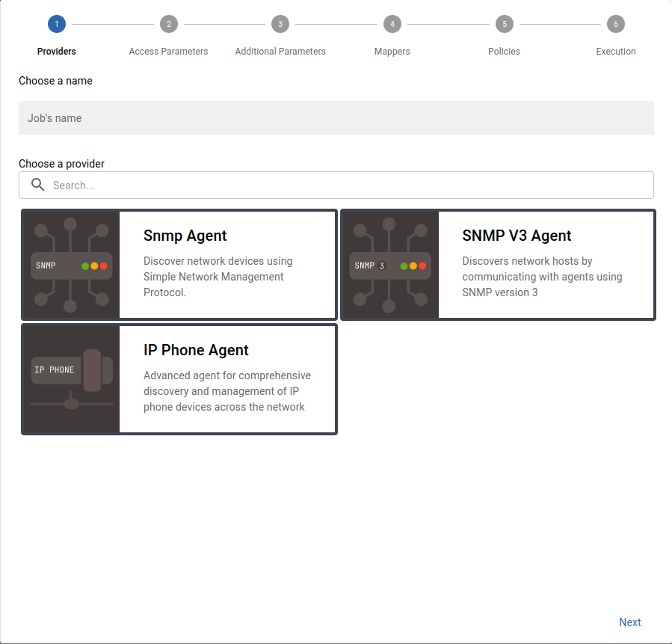
Task: Click step 3 circle in stepper
Action: point(280,24)
